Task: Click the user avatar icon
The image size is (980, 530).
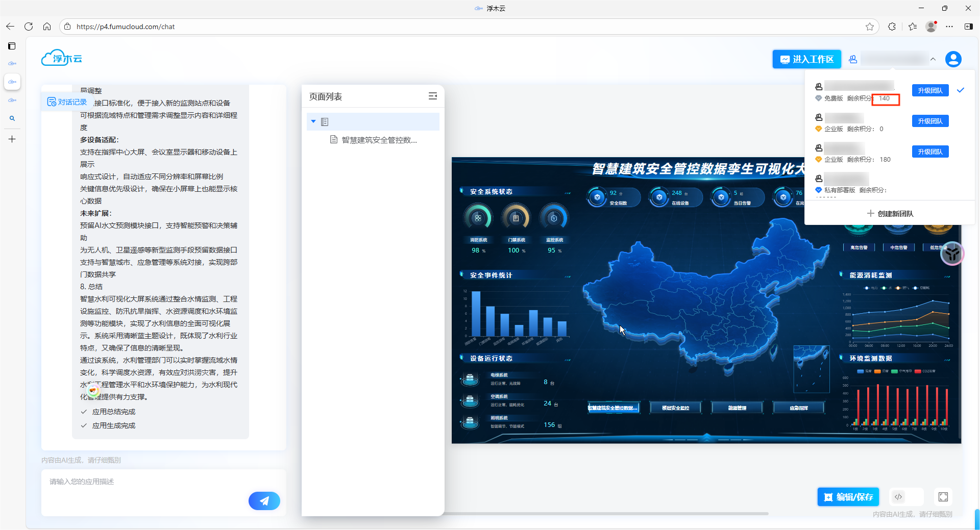Action: pyautogui.click(x=953, y=59)
